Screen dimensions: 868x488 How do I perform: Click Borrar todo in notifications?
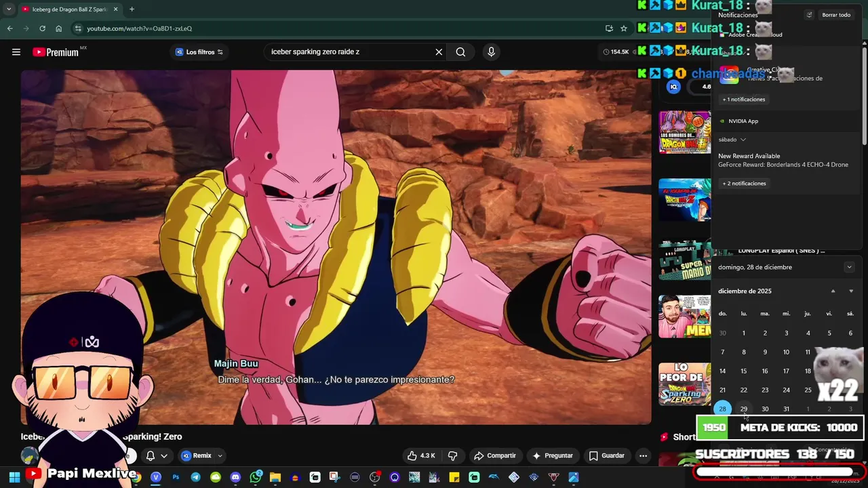coord(836,15)
